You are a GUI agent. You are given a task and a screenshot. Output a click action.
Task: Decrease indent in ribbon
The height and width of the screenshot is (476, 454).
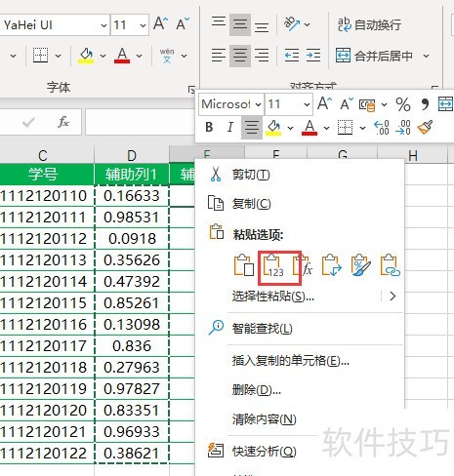click(x=292, y=56)
